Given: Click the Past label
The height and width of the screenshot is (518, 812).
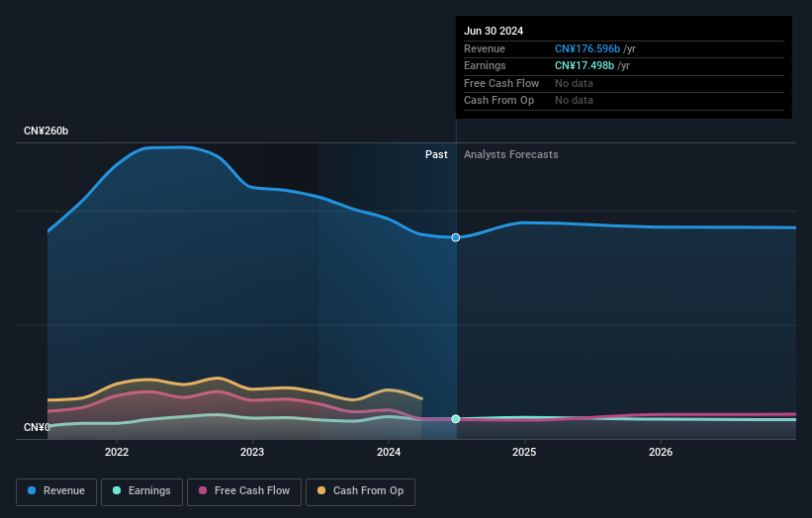Looking at the screenshot, I should 436,155.
